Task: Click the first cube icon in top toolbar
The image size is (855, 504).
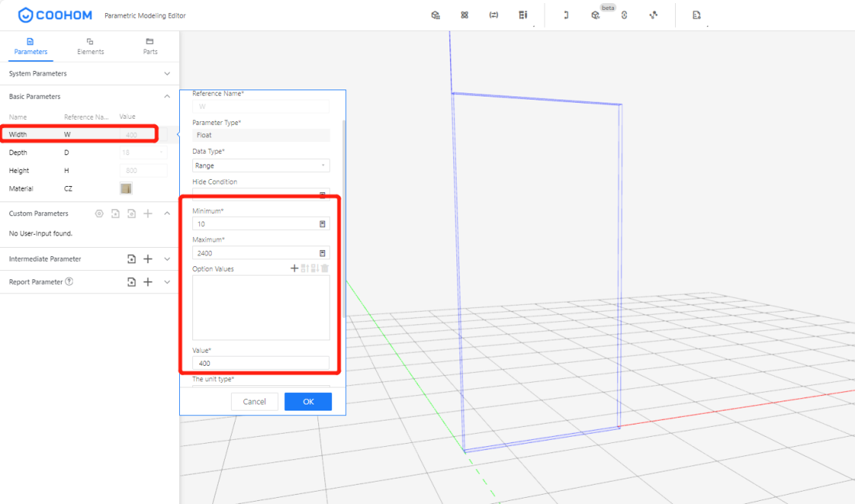Action: tap(436, 15)
